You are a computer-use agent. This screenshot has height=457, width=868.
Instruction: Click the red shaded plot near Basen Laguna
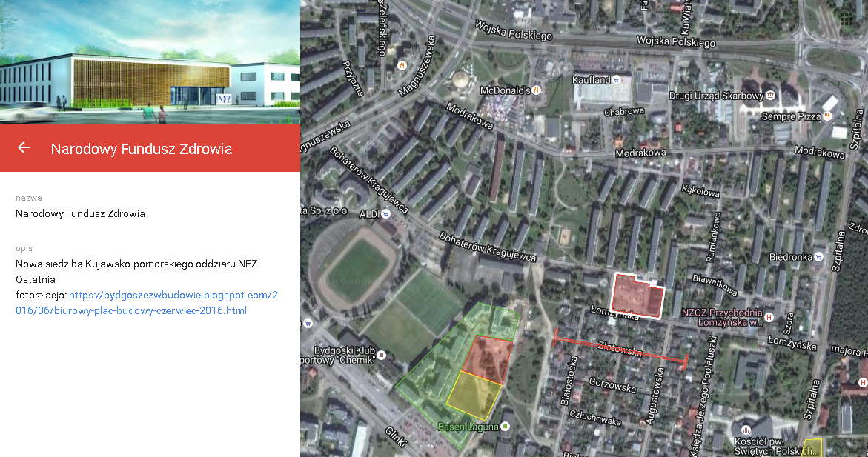[488, 359]
